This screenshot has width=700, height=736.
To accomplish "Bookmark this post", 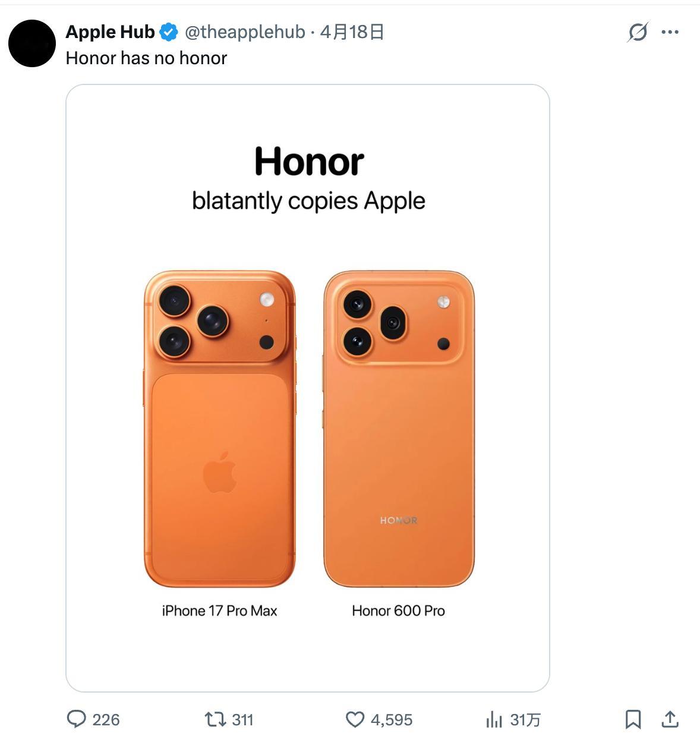I will point(633,719).
